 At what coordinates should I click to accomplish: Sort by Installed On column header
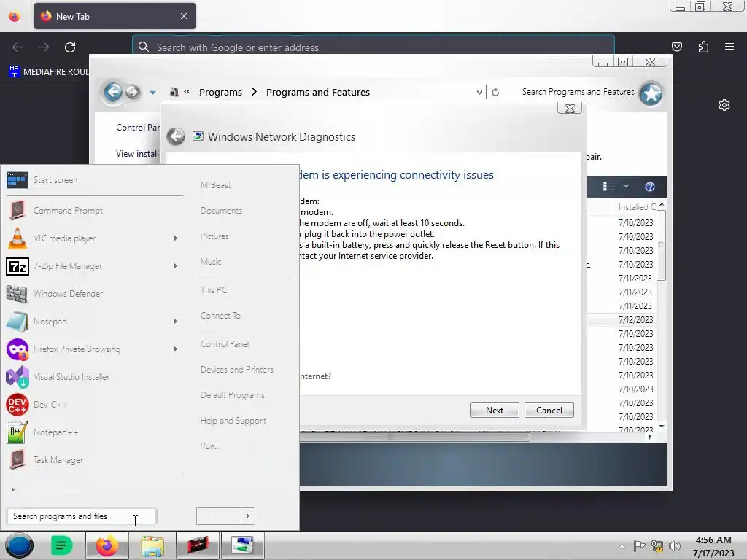click(637, 206)
